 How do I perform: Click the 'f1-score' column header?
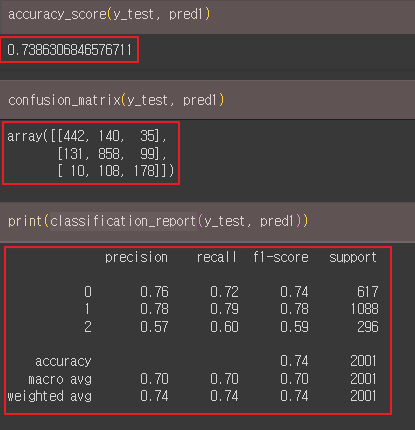[x=281, y=257]
